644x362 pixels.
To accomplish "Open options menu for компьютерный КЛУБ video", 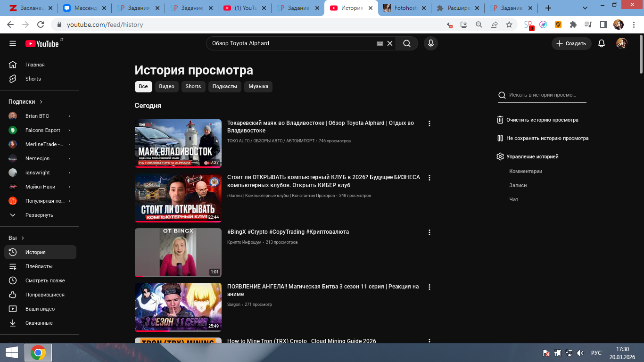I will point(429,178).
